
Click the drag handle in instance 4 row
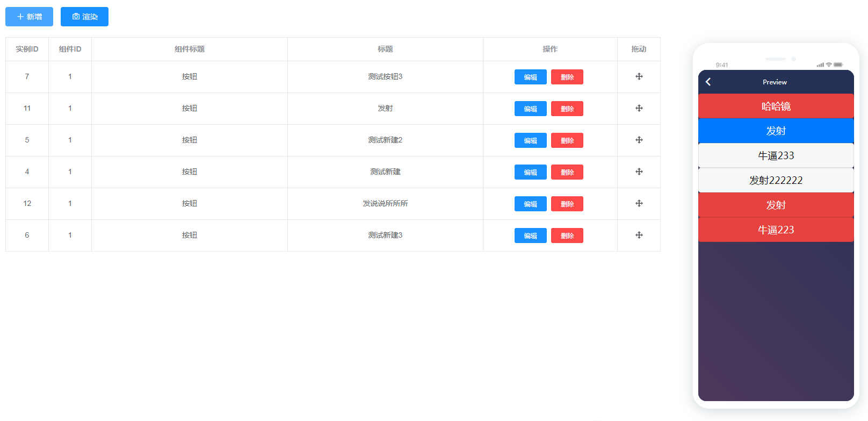point(639,172)
